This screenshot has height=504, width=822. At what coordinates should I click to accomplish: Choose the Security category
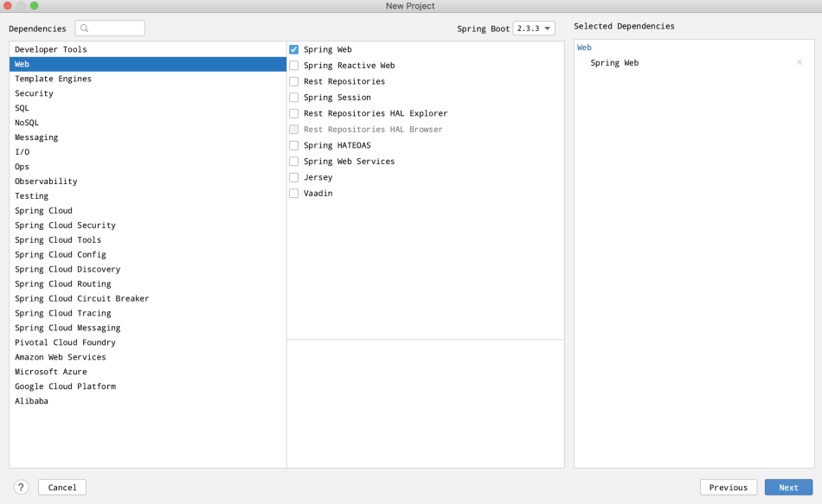(x=148, y=93)
